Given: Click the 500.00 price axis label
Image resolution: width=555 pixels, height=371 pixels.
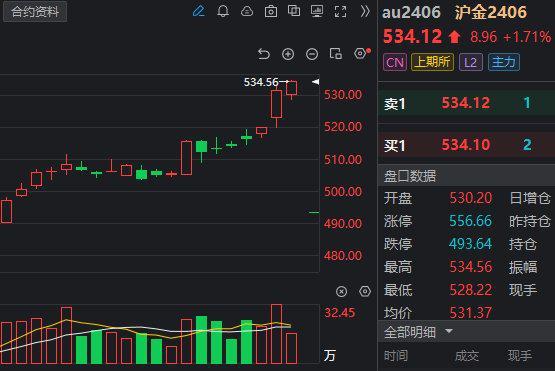Looking at the screenshot, I should (343, 192).
